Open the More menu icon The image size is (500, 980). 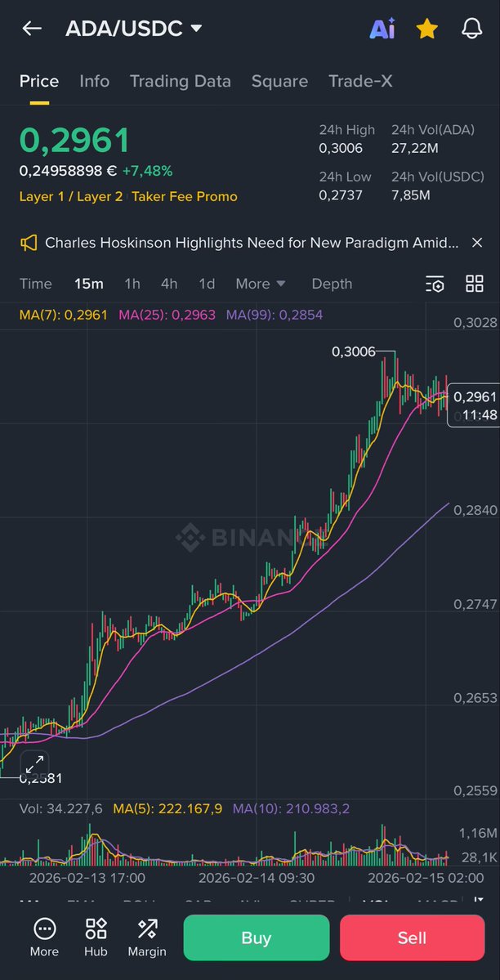[x=44, y=937]
